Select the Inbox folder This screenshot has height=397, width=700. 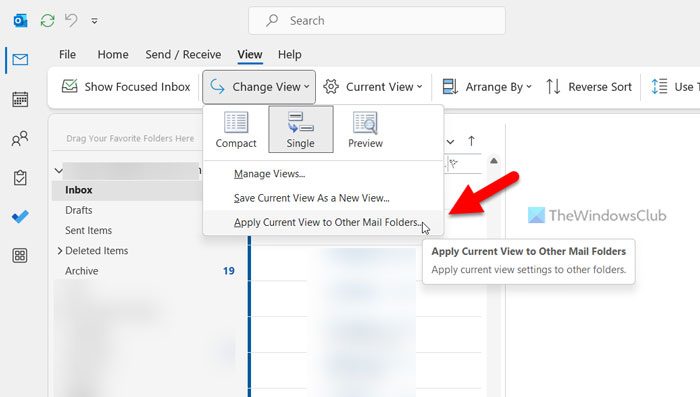pyautogui.click(x=128, y=190)
